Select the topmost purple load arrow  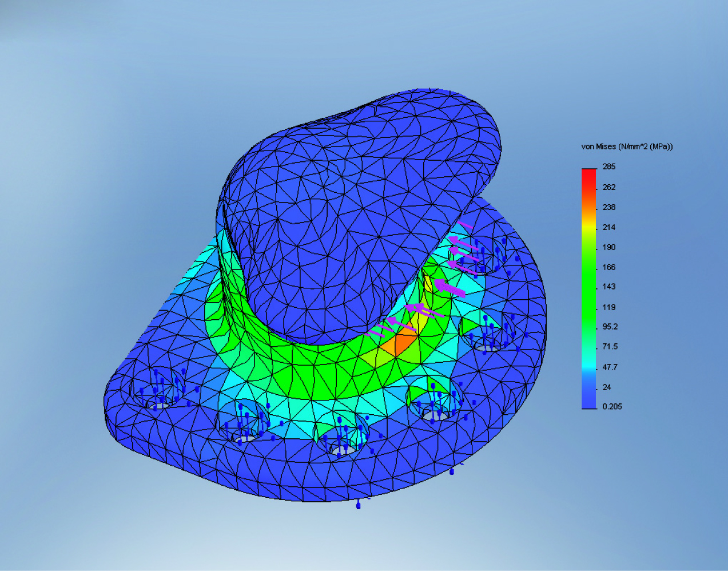click(464, 225)
